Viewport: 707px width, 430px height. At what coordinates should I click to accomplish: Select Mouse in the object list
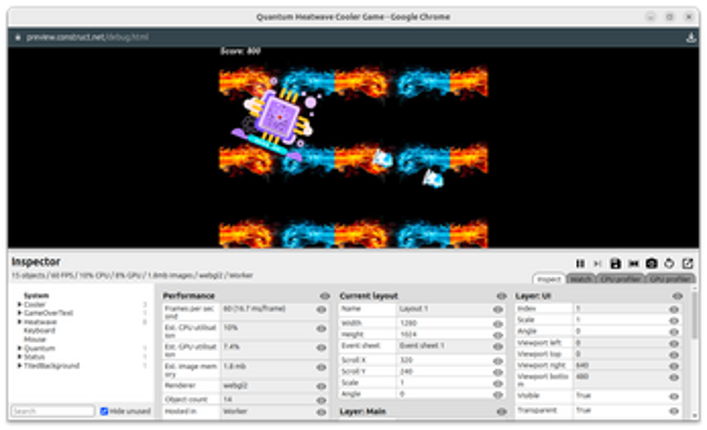click(35, 339)
